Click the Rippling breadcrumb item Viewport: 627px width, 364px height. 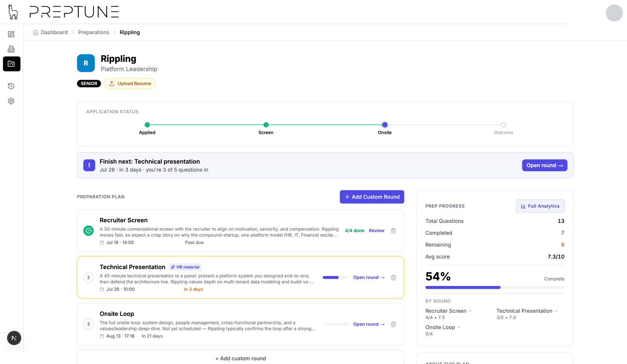click(x=130, y=32)
